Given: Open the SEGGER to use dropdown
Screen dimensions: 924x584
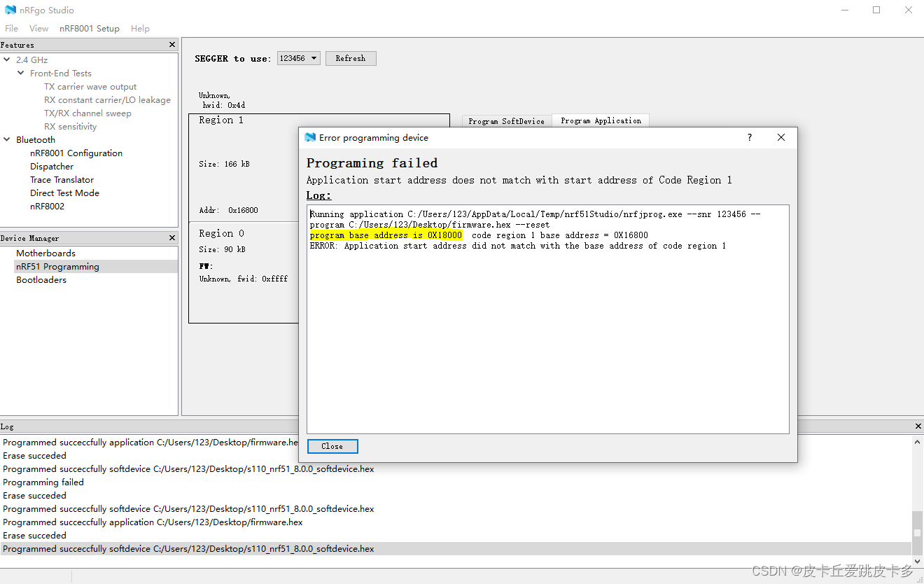Looking at the screenshot, I should (x=299, y=58).
